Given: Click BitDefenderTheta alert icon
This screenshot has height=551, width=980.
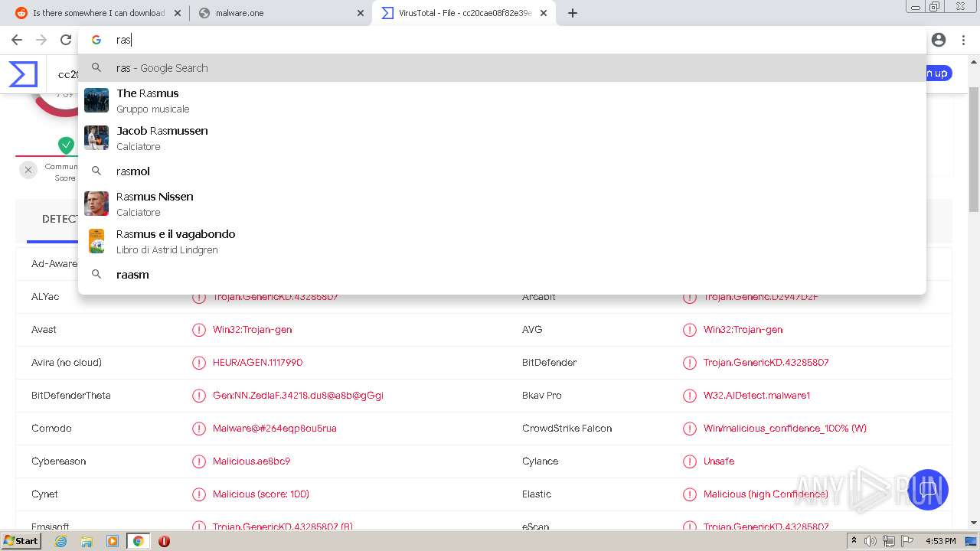Looking at the screenshot, I should pyautogui.click(x=198, y=396).
